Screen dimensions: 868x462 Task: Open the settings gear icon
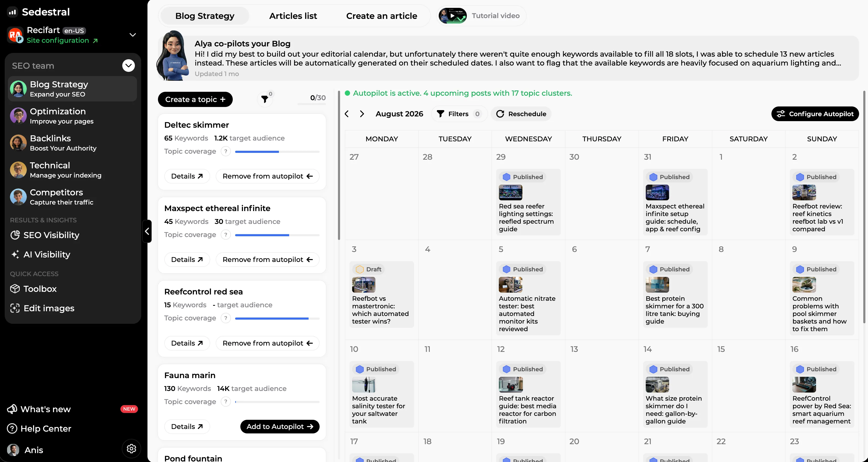pos(131,449)
